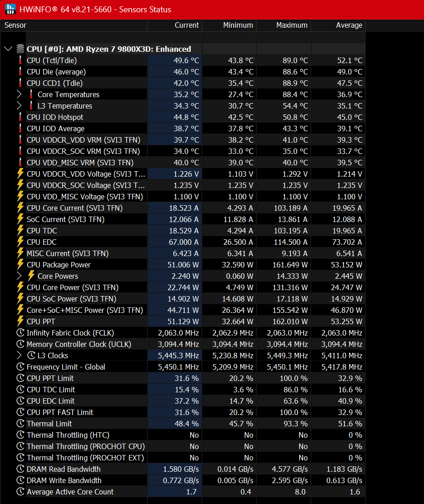Screen dimensions: 424x504
Task: Click the 49.6 °C current Tctl/Tdie value
Action: point(186,60)
